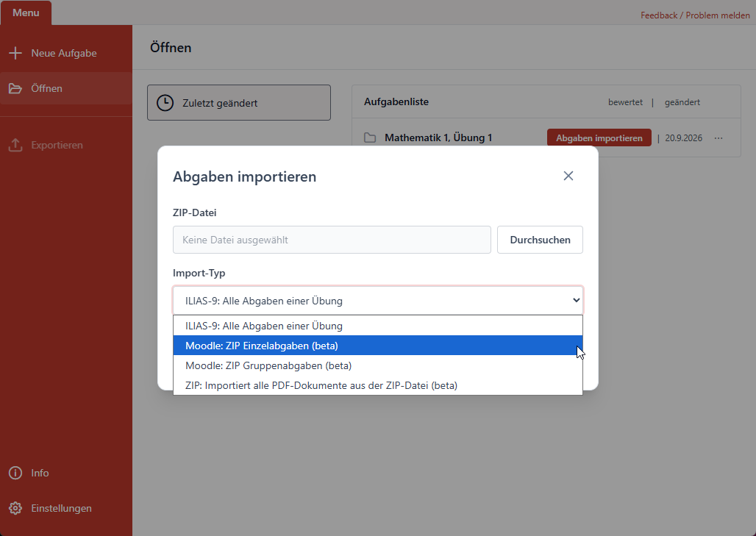Image resolution: width=756 pixels, height=536 pixels.
Task: Select ILIAS-9: Alle Abgaben einer Übung option
Action: (x=378, y=326)
